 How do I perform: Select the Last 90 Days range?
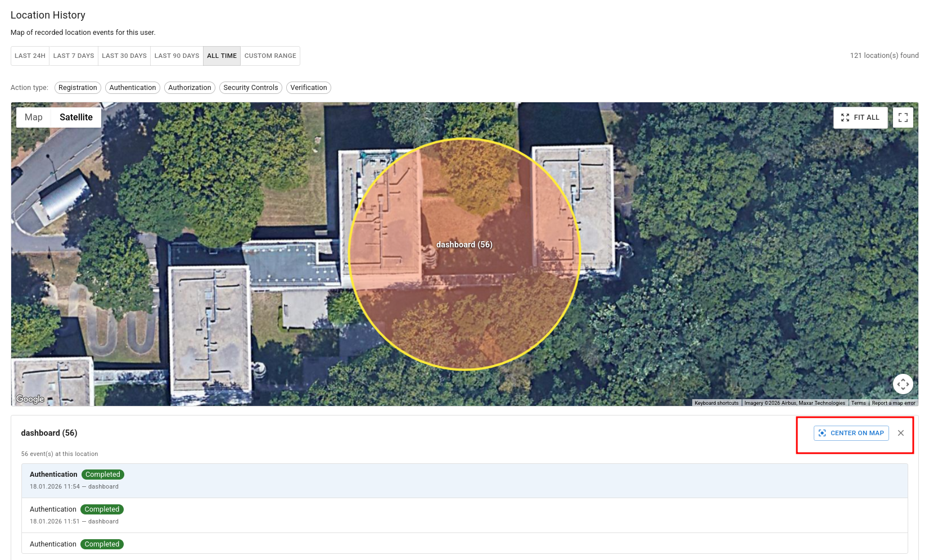177,56
